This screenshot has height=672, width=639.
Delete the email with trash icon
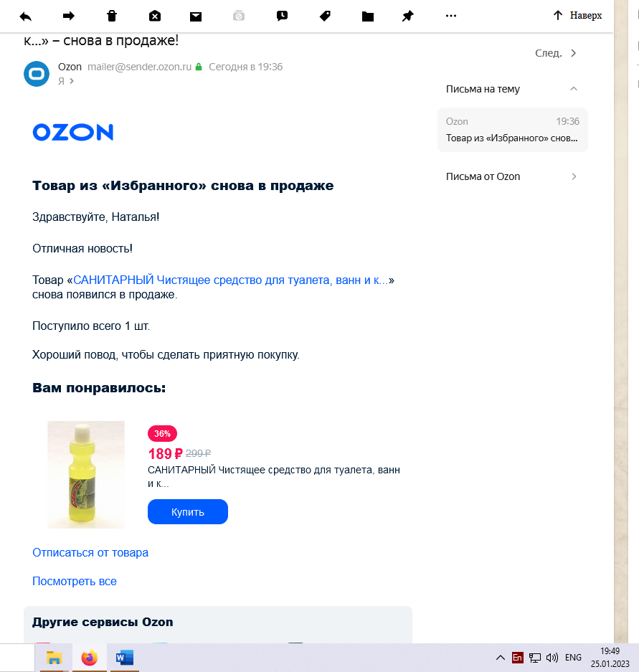coord(111,16)
